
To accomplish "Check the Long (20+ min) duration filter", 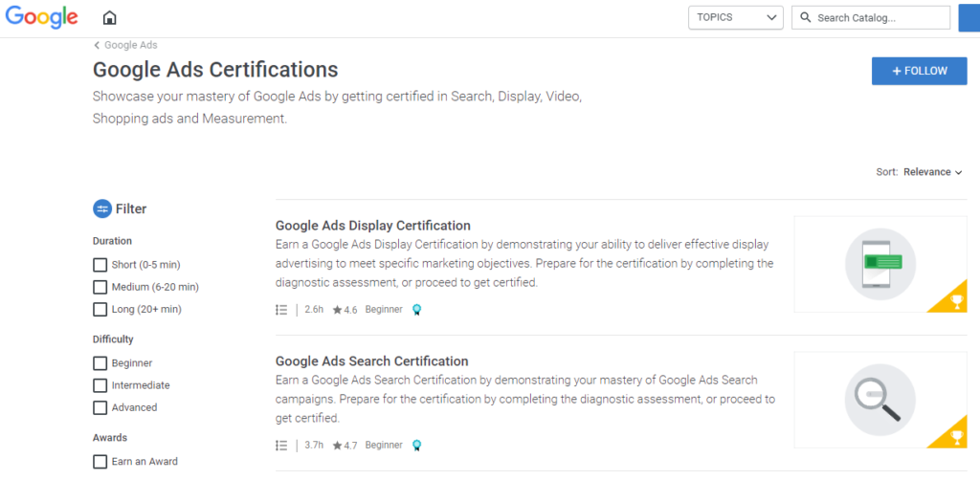I will [x=100, y=309].
